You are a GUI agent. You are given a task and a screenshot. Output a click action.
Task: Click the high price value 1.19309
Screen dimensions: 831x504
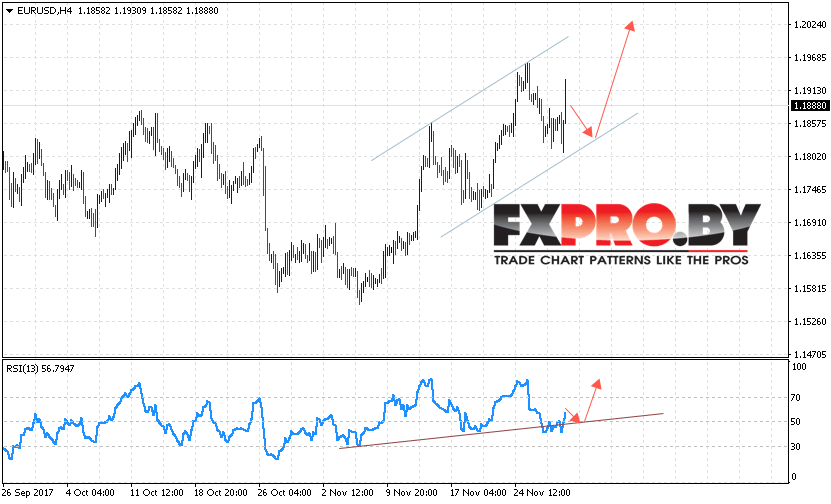click(130, 11)
